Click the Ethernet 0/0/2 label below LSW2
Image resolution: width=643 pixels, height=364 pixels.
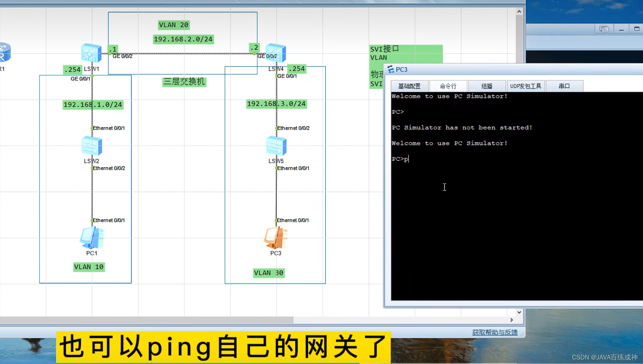pos(109,168)
